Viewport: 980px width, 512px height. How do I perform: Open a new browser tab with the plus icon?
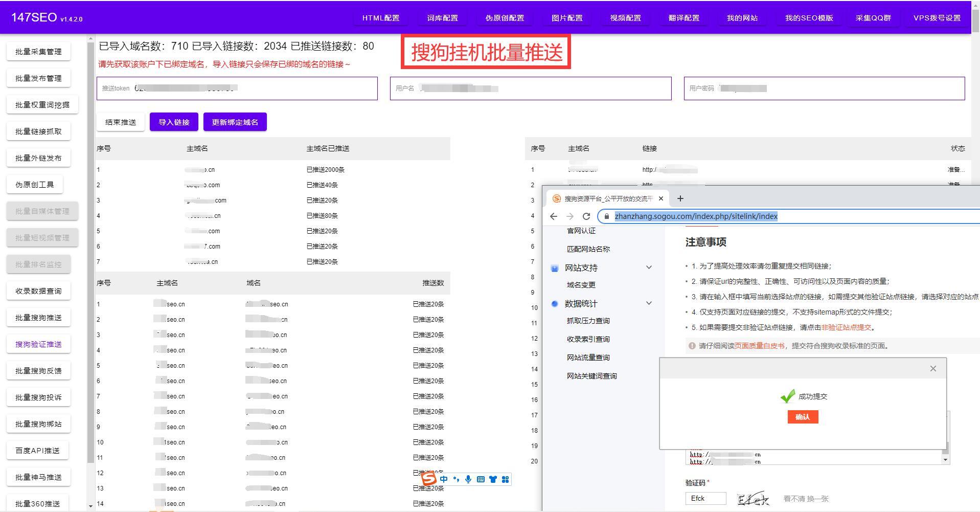pyautogui.click(x=680, y=198)
